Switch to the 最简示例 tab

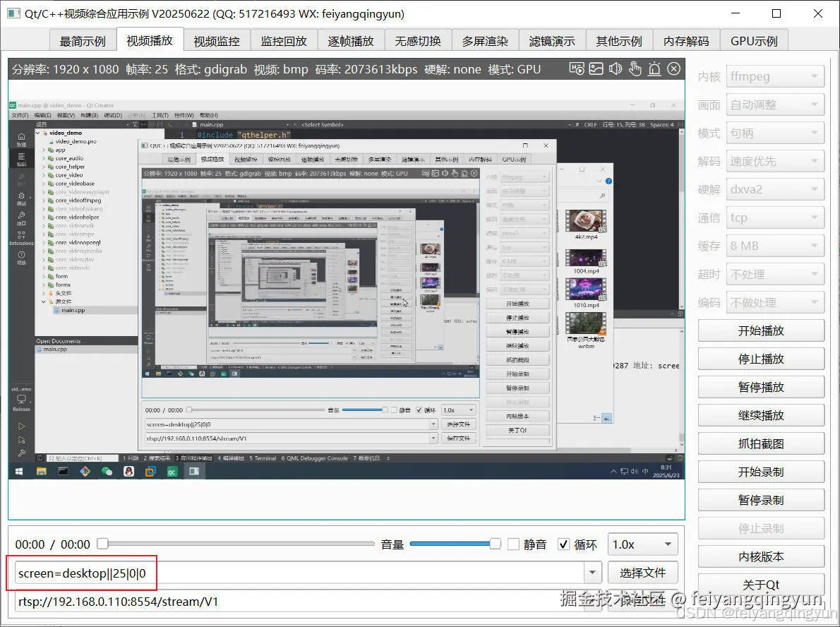pos(83,41)
